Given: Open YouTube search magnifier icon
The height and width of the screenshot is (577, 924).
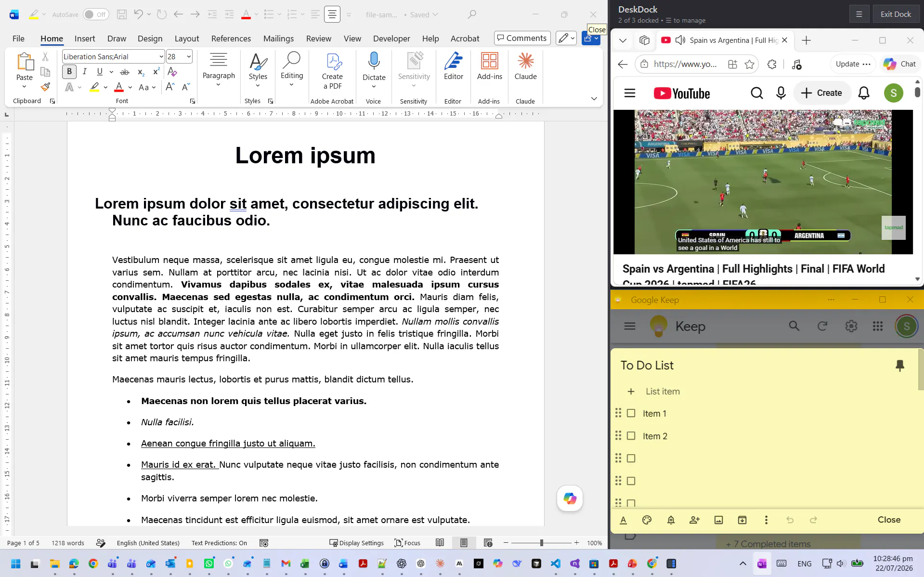Looking at the screenshot, I should (x=756, y=93).
